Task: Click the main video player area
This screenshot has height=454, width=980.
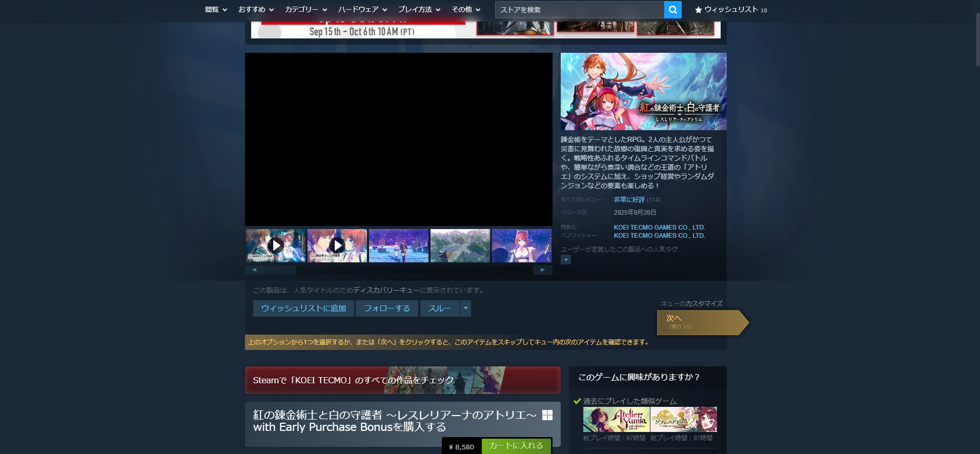Action: pyautogui.click(x=399, y=139)
